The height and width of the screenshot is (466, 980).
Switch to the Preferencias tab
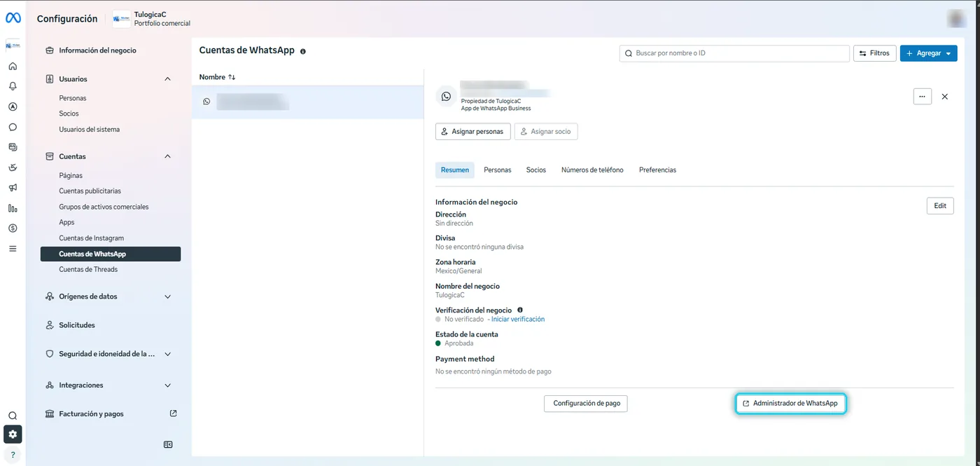(657, 170)
